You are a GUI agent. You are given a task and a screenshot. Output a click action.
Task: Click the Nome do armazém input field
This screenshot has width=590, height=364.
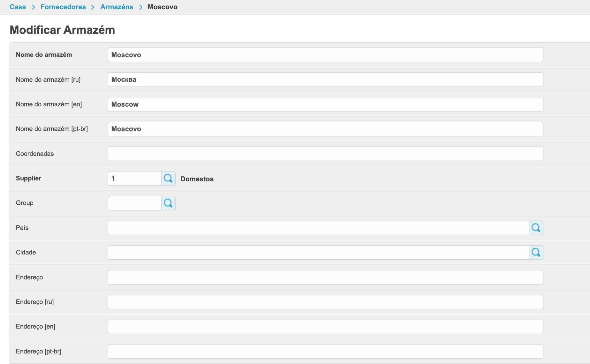[x=325, y=55]
